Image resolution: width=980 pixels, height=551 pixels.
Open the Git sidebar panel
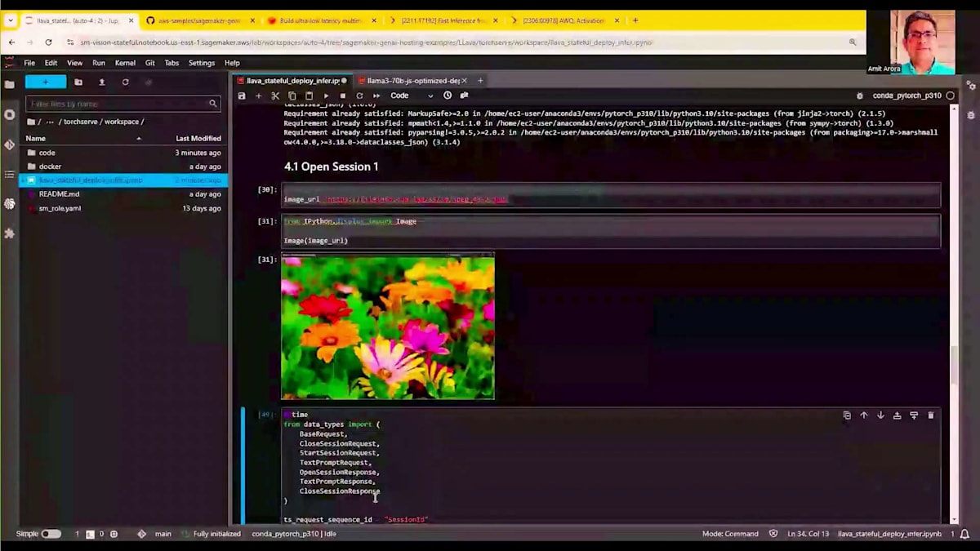[x=9, y=144]
